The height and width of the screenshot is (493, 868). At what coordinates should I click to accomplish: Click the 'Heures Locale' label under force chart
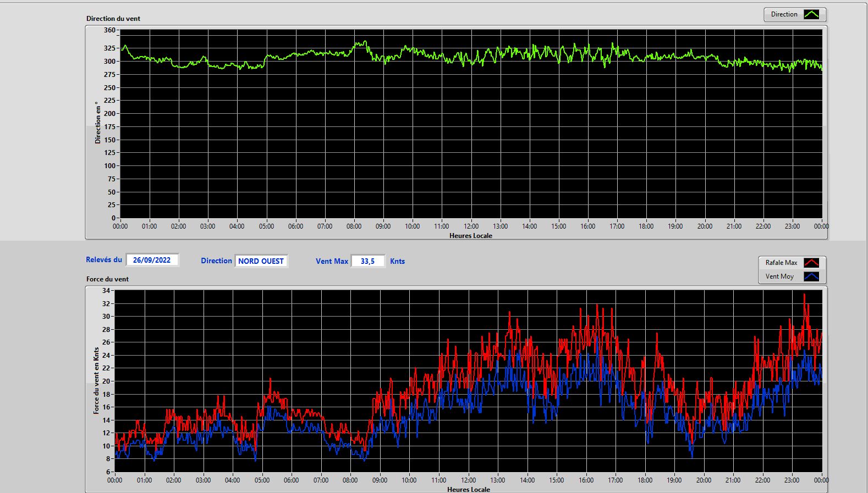point(469,489)
